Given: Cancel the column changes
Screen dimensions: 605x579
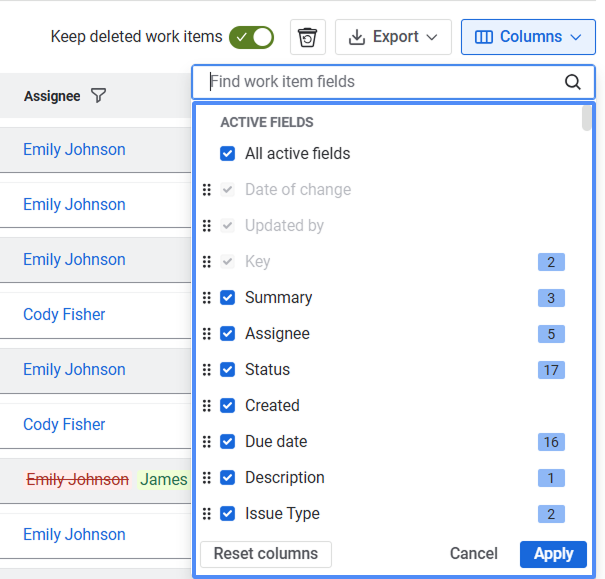Looking at the screenshot, I should tap(474, 554).
